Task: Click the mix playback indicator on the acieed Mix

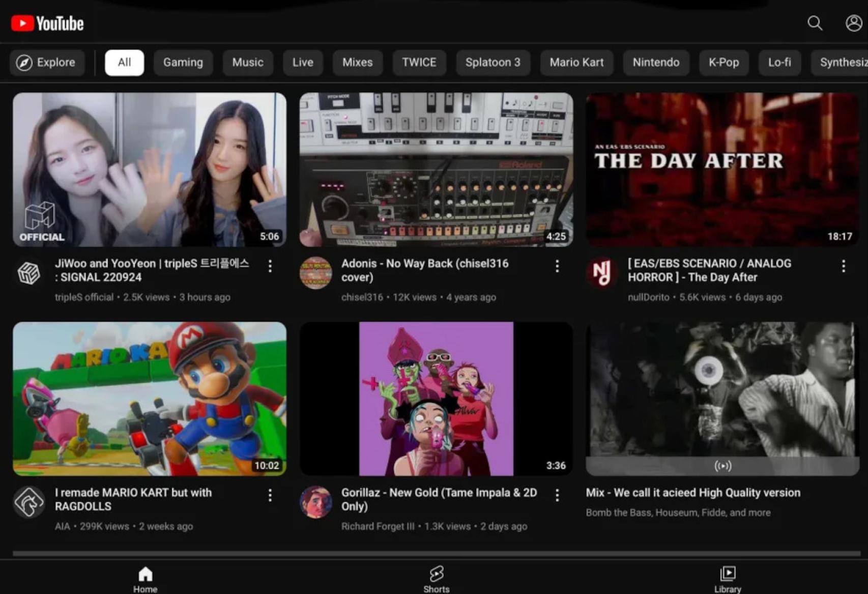Action: coord(722,465)
